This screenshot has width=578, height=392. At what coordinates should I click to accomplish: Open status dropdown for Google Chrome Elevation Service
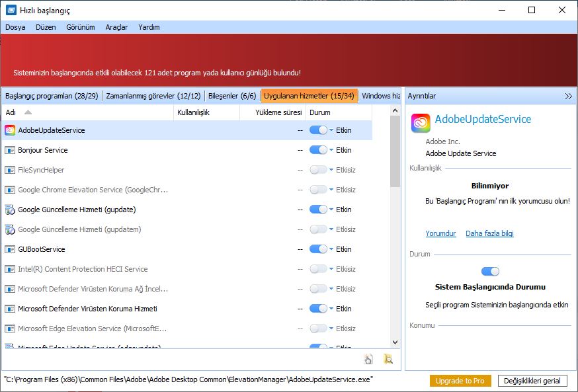pos(331,190)
